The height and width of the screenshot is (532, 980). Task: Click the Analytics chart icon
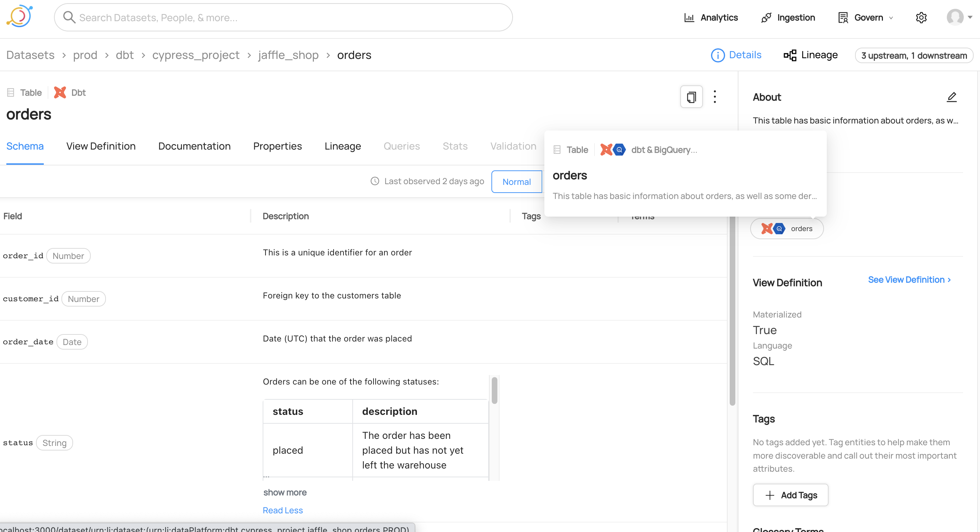[x=689, y=18]
